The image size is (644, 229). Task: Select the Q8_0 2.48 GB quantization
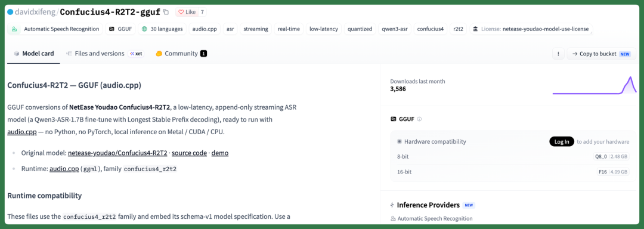tap(611, 156)
